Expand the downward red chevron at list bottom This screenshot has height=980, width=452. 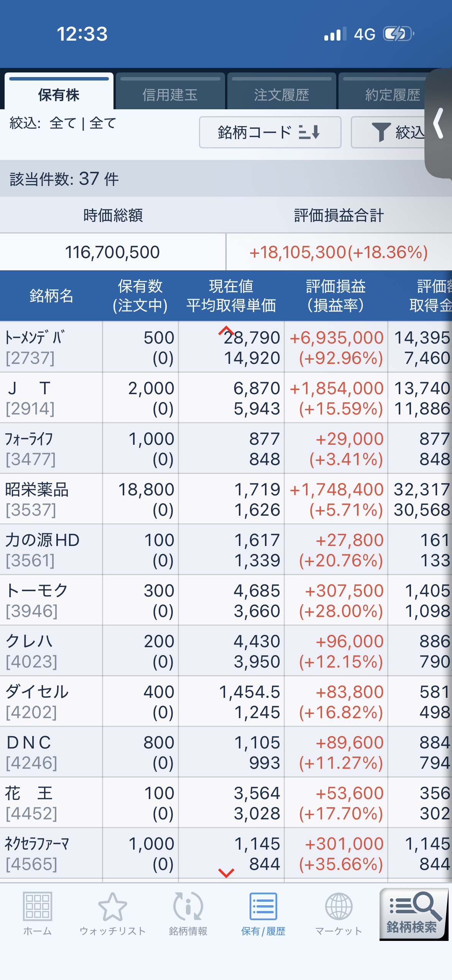coord(226,873)
